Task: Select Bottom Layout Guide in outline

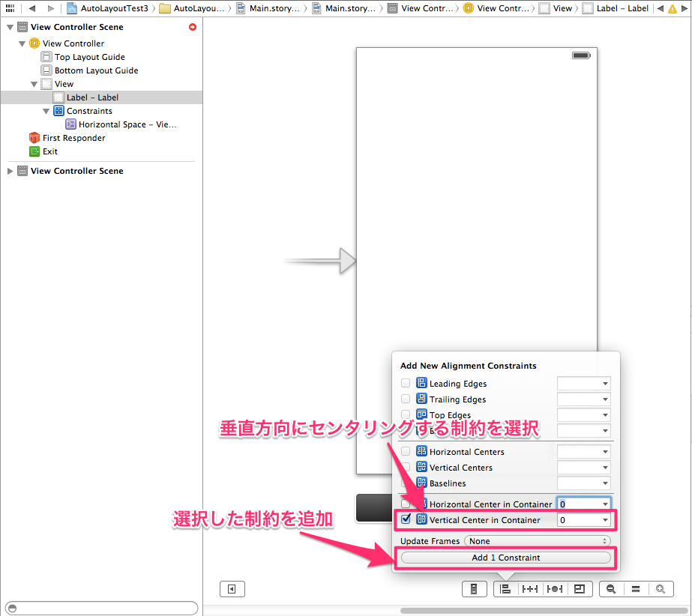Action: [89, 70]
